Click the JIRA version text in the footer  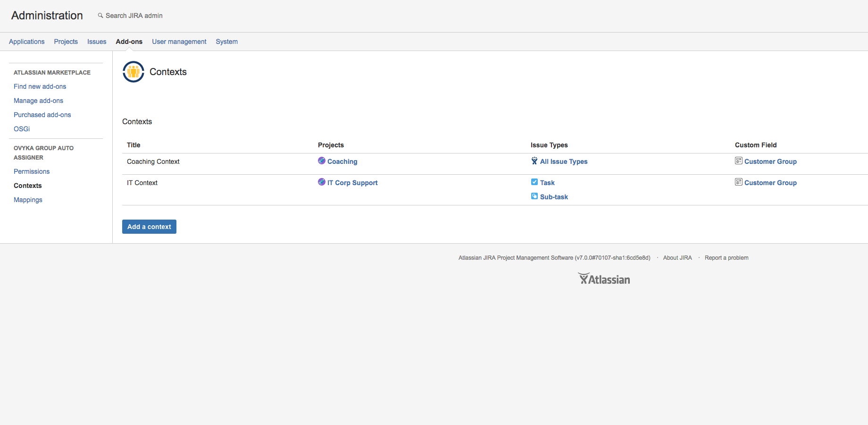pyautogui.click(x=554, y=258)
